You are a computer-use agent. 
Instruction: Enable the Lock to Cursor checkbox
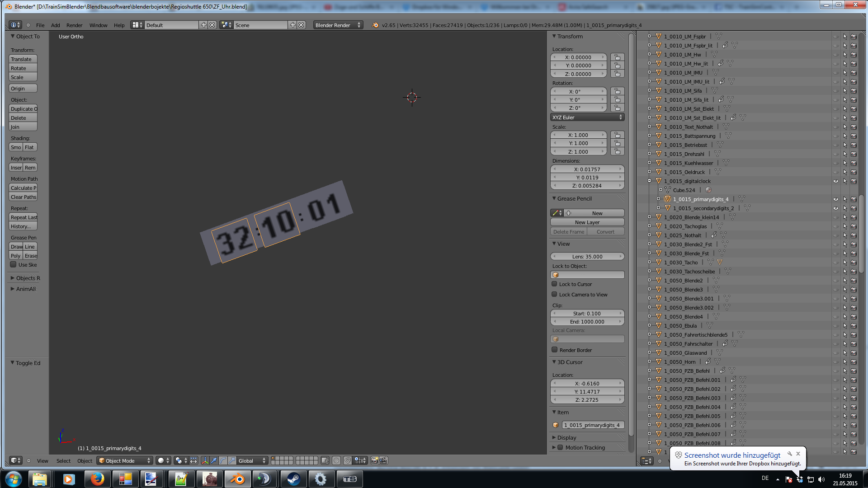(554, 284)
